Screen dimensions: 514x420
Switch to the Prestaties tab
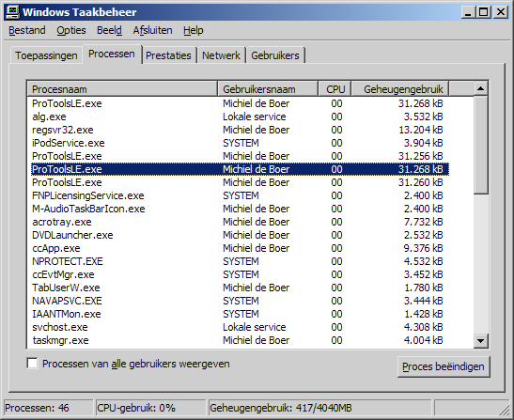168,55
